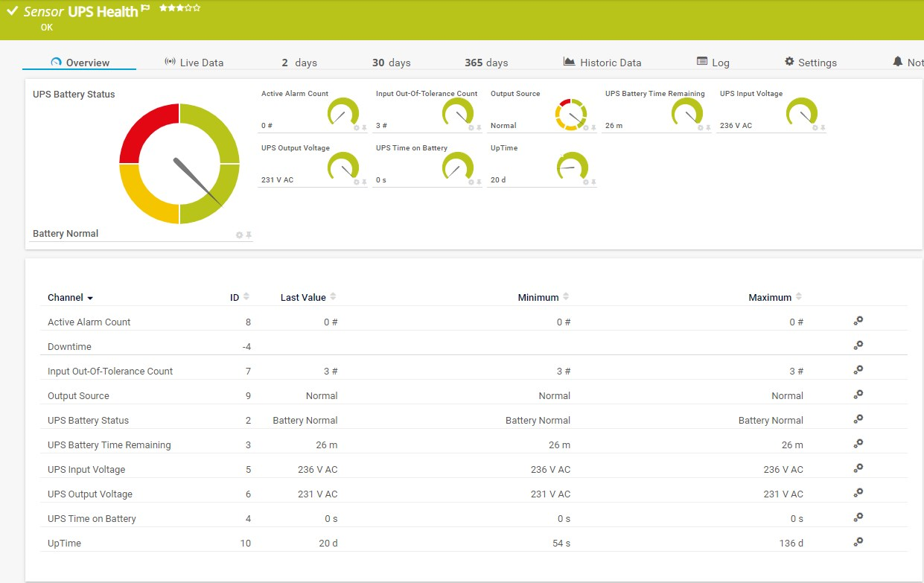The image size is (924, 583).
Task: Open settings gear on UpTime gauge
Action: pos(586,182)
